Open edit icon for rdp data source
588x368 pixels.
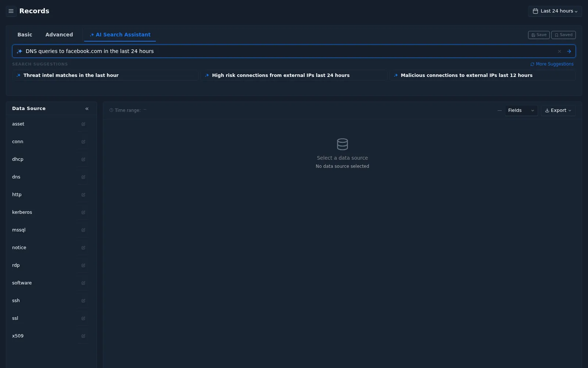point(83,266)
